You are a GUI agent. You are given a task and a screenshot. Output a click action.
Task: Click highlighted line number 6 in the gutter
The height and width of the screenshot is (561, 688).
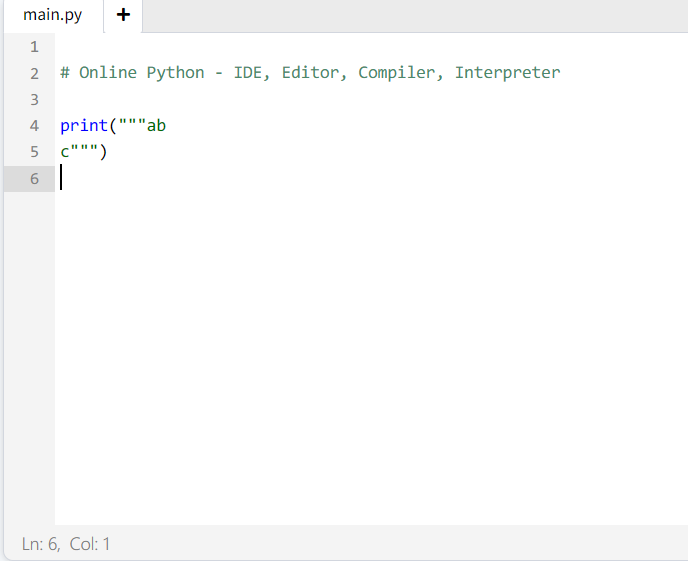click(34, 178)
